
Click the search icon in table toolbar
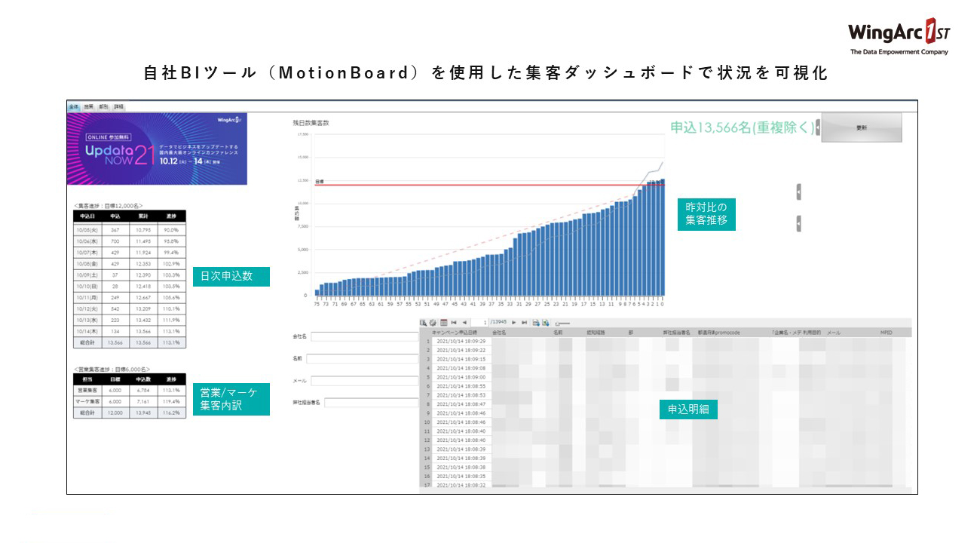(424, 323)
